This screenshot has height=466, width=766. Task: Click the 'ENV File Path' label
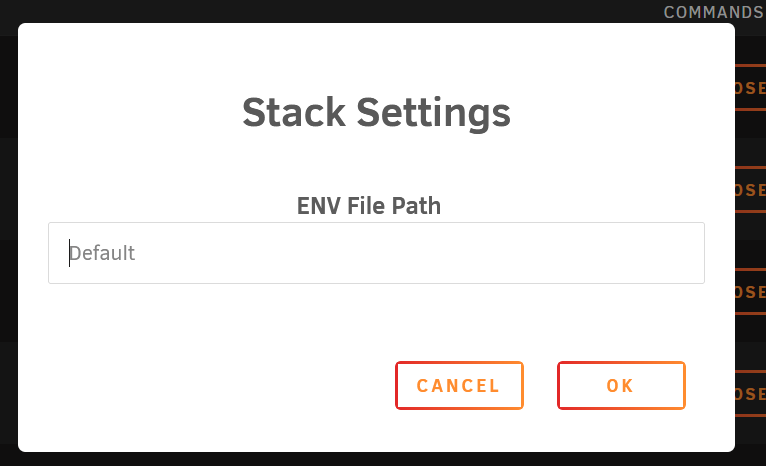click(369, 206)
